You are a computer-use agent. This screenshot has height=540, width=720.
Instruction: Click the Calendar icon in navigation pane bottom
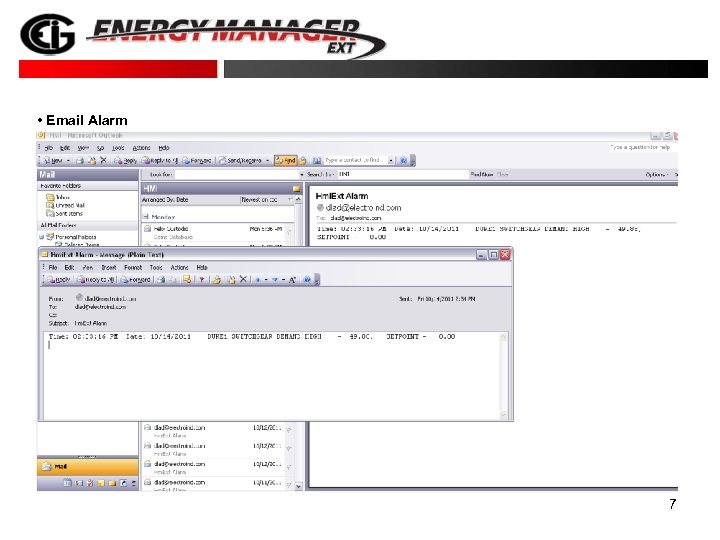pyautogui.click(x=67, y=483)
